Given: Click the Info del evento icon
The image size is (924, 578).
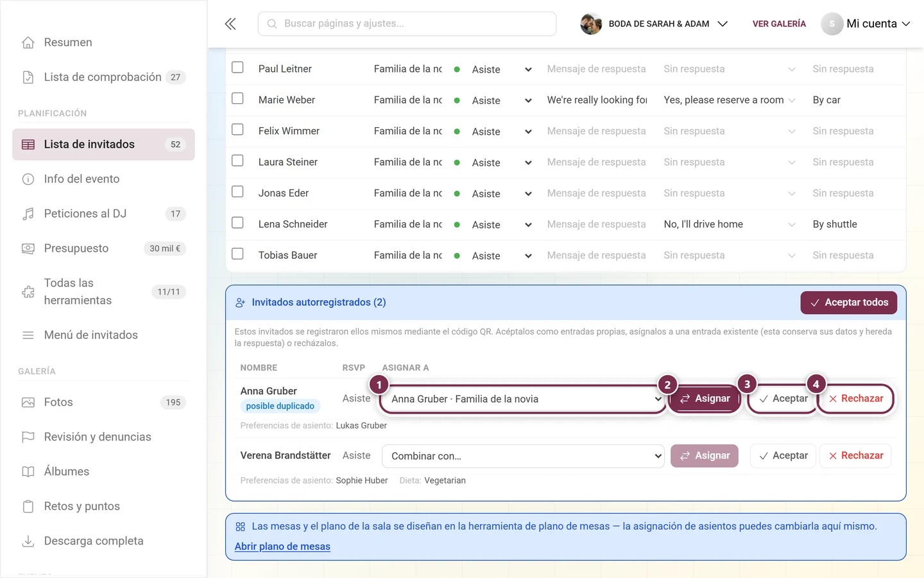Looking at the screenshot, I should [28, 179].
